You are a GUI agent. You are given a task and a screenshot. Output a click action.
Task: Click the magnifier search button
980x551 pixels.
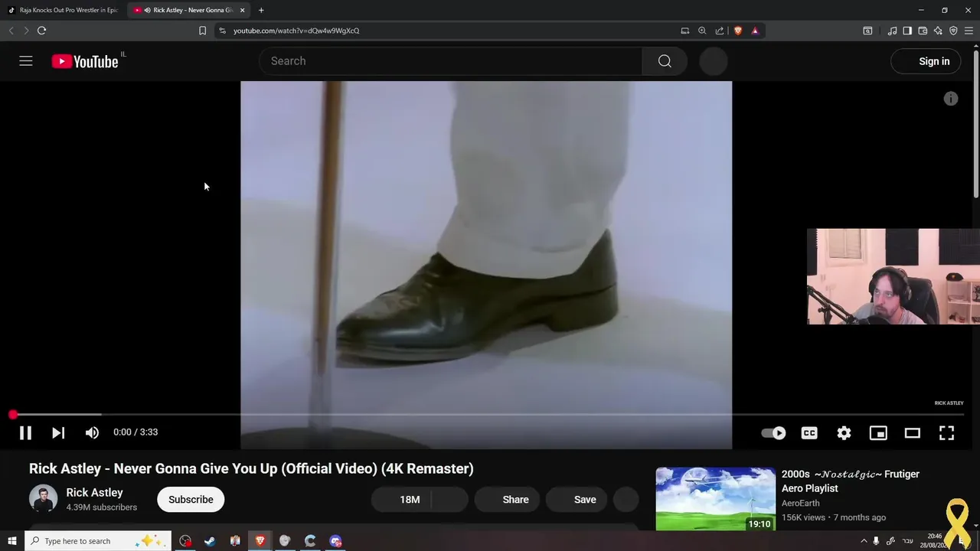click(x=665, y=61)
